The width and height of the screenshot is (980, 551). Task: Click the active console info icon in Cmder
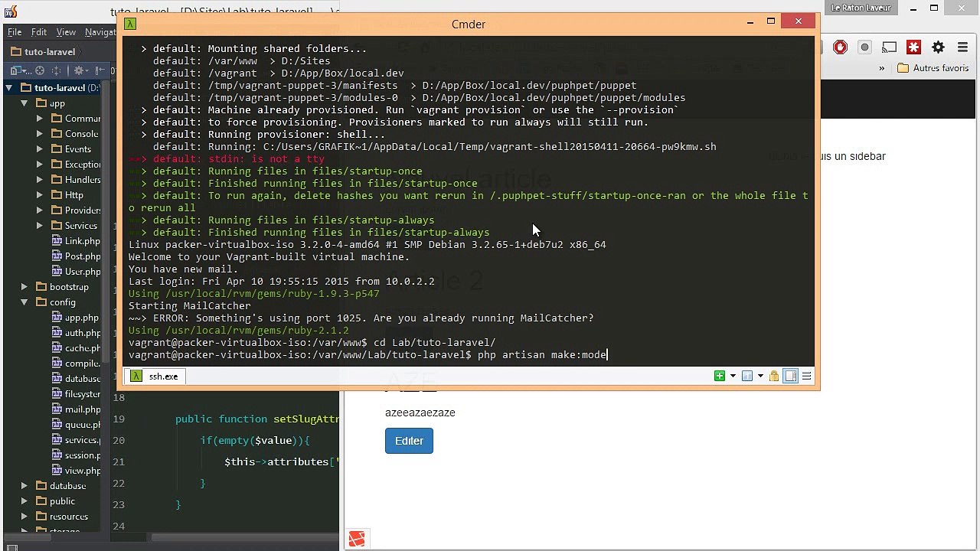pyautogui.click(x=747, y=376)
